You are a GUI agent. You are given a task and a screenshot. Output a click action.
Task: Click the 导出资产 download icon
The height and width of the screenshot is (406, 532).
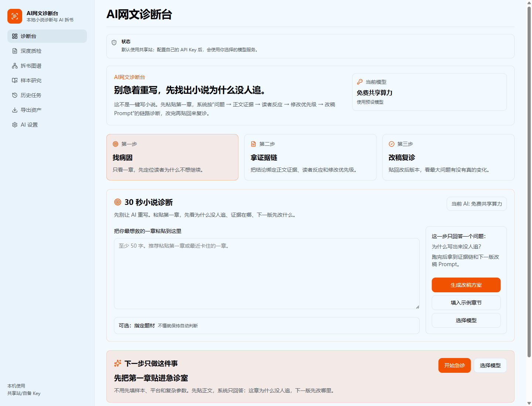15,110
